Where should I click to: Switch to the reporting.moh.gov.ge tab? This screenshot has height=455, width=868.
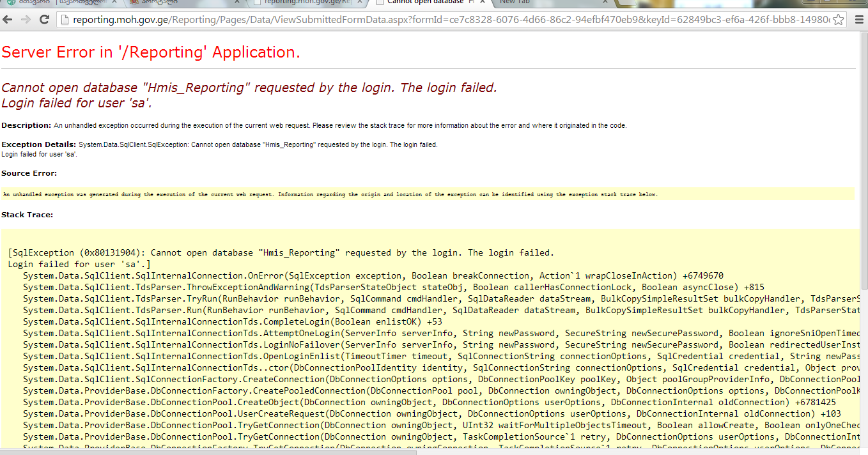(300, 3)
